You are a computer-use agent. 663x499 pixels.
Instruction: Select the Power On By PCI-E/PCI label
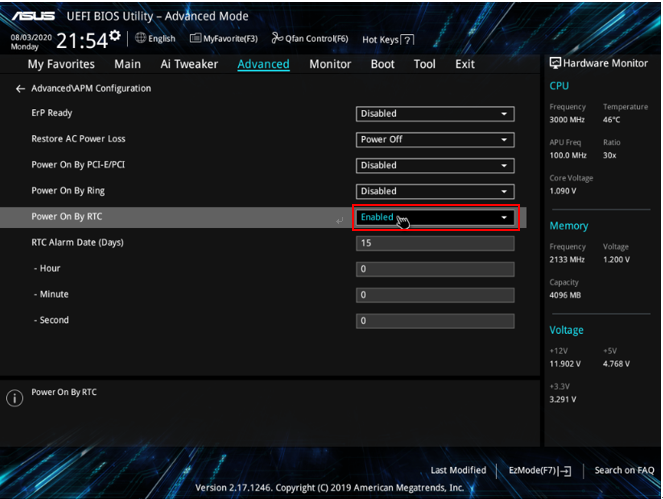78,165
